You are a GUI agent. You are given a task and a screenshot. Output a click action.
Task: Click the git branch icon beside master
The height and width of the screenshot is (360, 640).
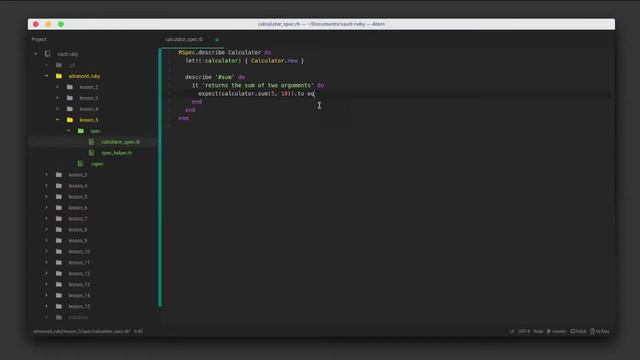[x=549, y=331]
